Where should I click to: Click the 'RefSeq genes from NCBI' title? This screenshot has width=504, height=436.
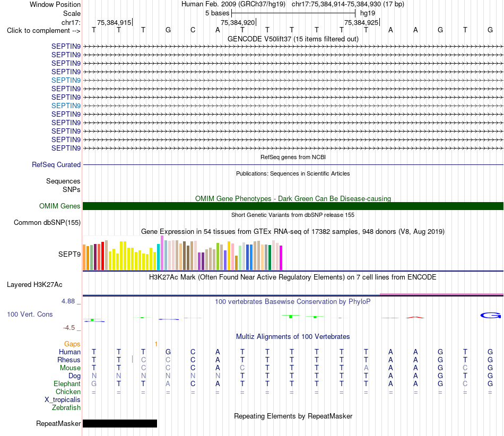(293, 157)
